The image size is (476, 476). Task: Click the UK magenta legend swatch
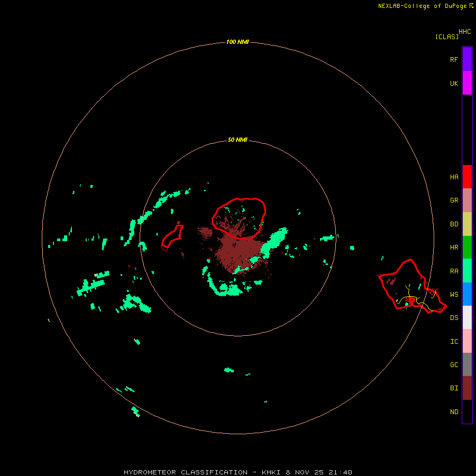click(467, 83)
